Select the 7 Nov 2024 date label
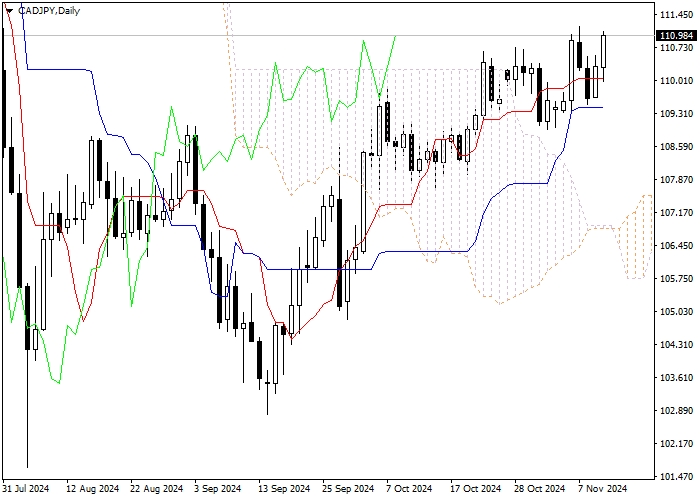This screenshot has width=700, height=500. 603,489
